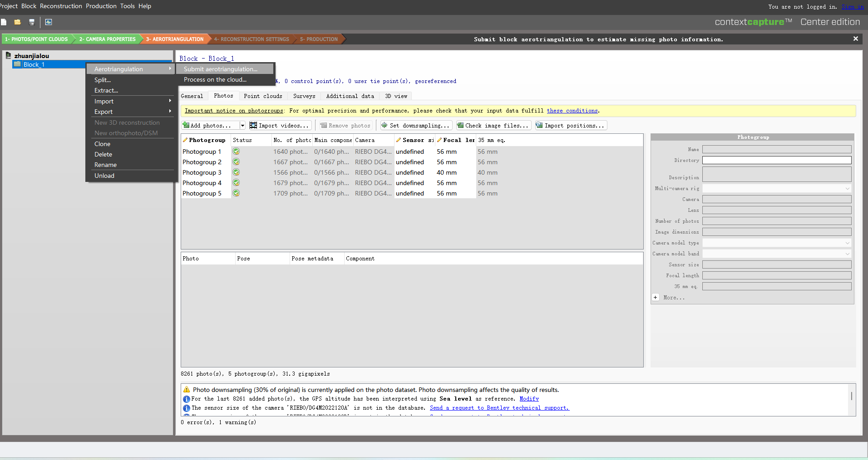The width and height of the screenshot is (868, 460).
Task: Click the Check image files icon
Action: (x=460, y=126)
